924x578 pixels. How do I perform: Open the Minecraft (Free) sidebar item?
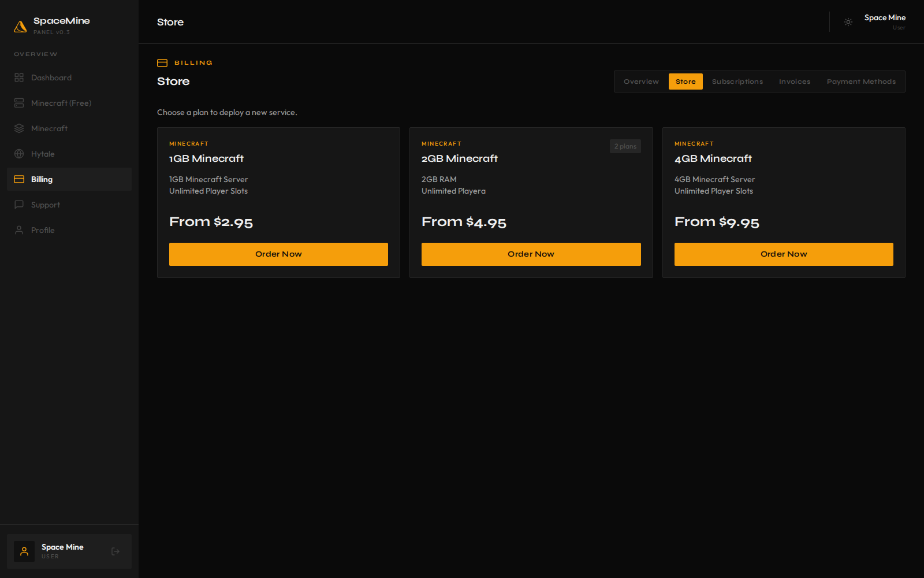[x=69, y=103]
